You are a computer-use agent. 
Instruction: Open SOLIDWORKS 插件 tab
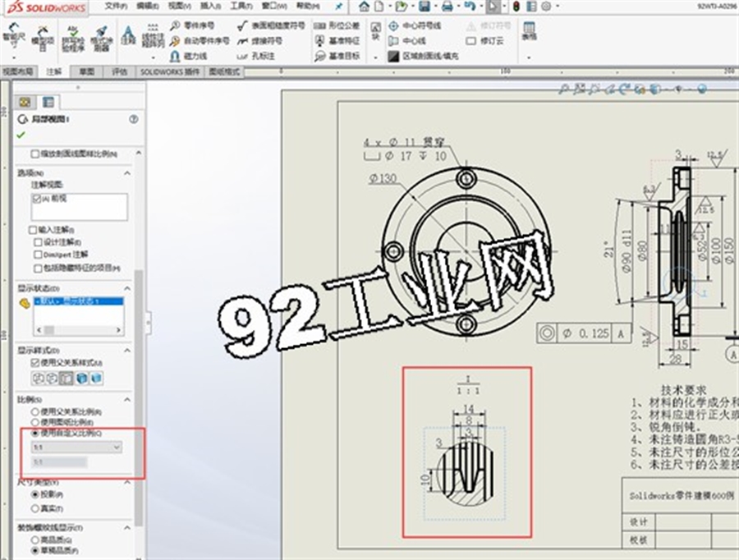pos(170,71)
